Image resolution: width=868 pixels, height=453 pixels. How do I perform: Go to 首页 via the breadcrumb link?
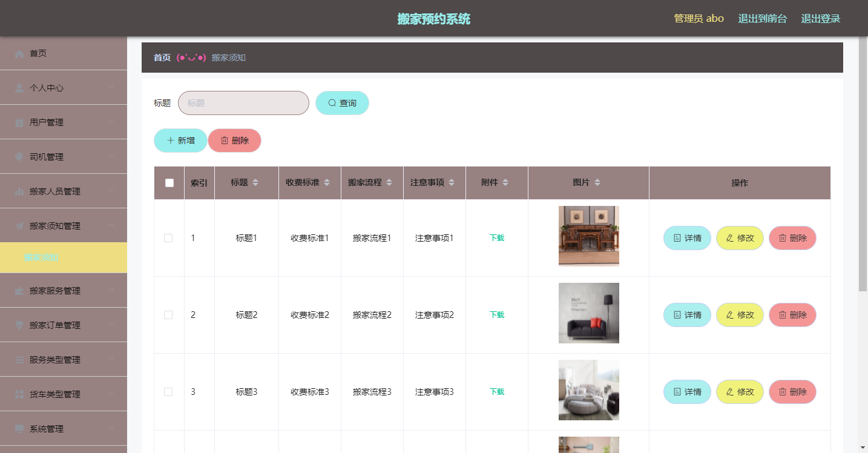(x=162, y=58)
